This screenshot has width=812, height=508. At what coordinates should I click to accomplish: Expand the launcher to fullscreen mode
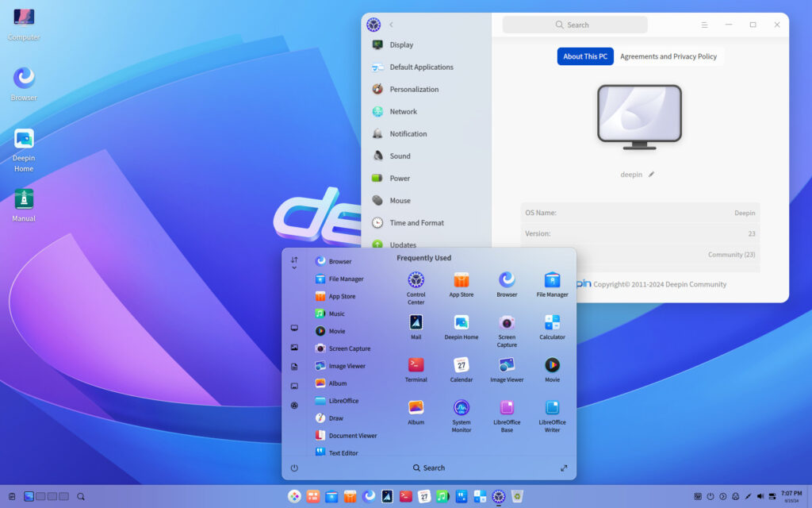[564, 468]
